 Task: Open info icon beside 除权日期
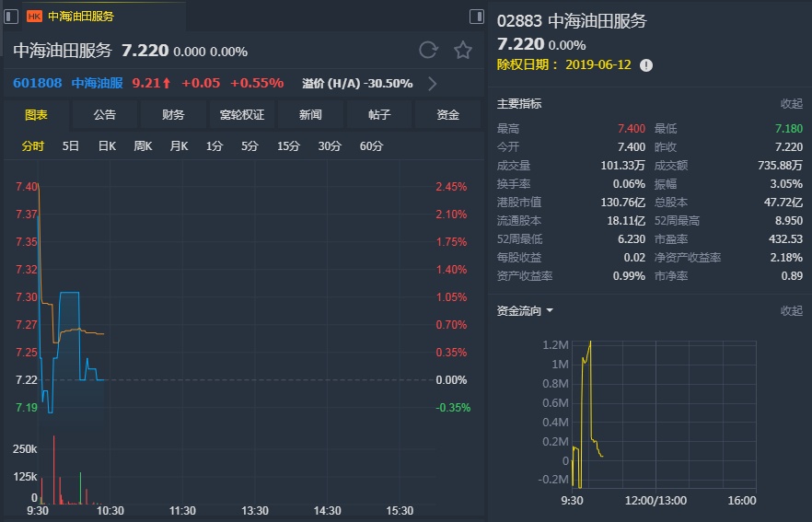click(646, 65)
